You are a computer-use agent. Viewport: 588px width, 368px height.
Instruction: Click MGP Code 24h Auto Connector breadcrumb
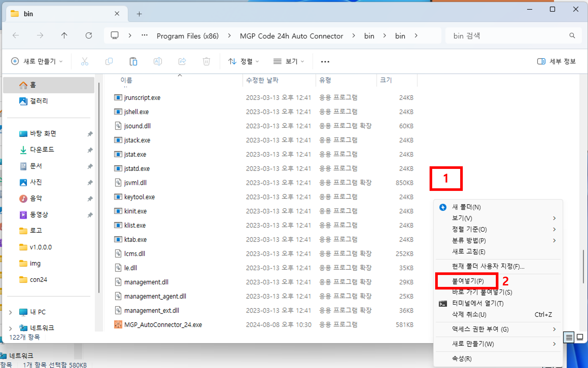[x=291, y=36]
